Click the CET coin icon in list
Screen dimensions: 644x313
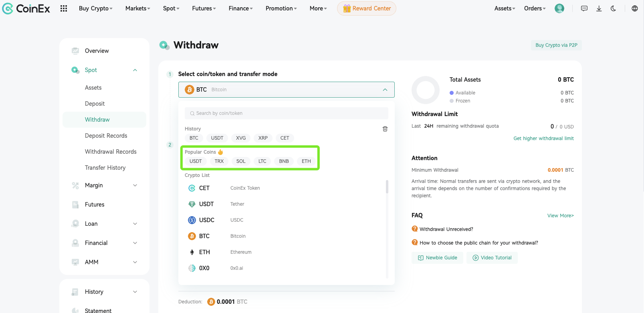pos(192,188)
